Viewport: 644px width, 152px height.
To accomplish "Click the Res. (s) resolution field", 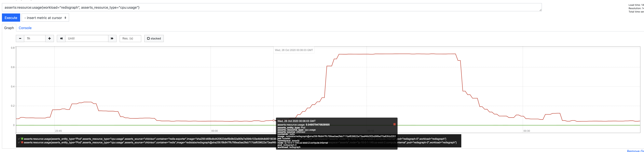I will (130, 38).
